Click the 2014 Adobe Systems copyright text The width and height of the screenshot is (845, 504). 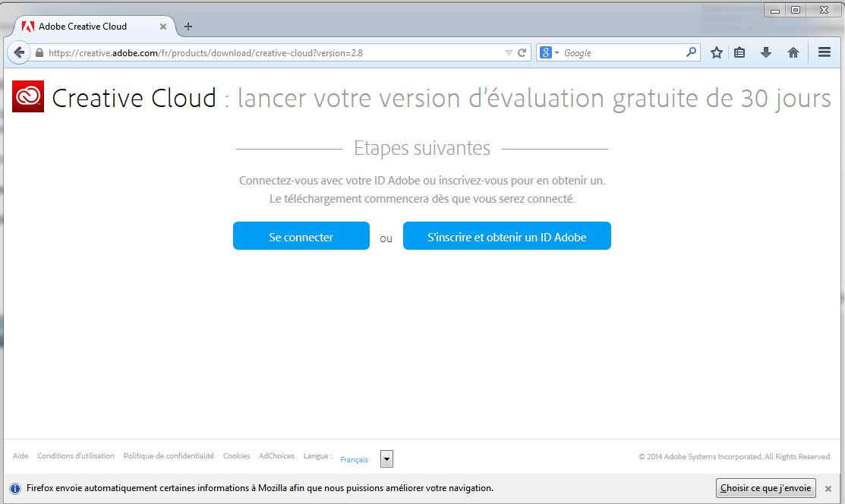point(735,457)
